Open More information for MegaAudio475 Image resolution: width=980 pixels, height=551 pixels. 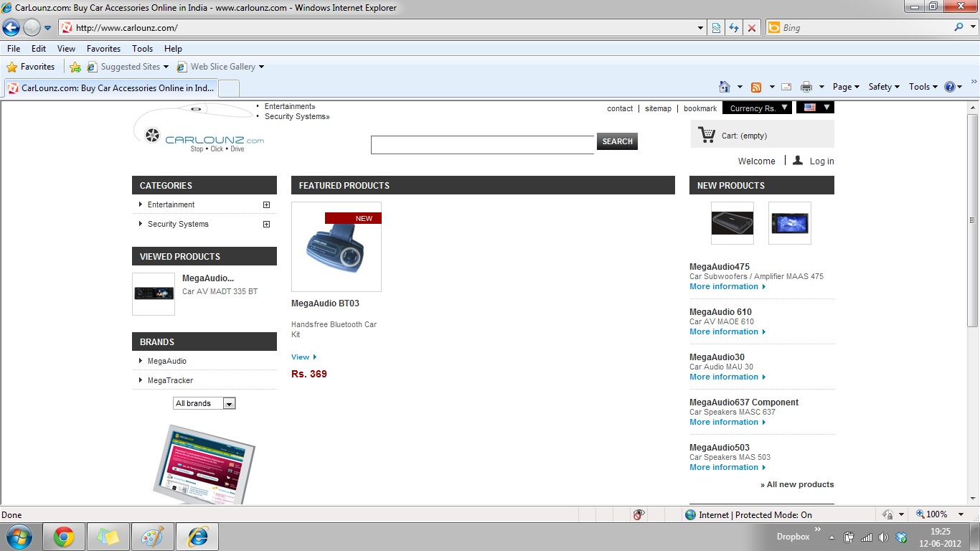coord(727,286)
